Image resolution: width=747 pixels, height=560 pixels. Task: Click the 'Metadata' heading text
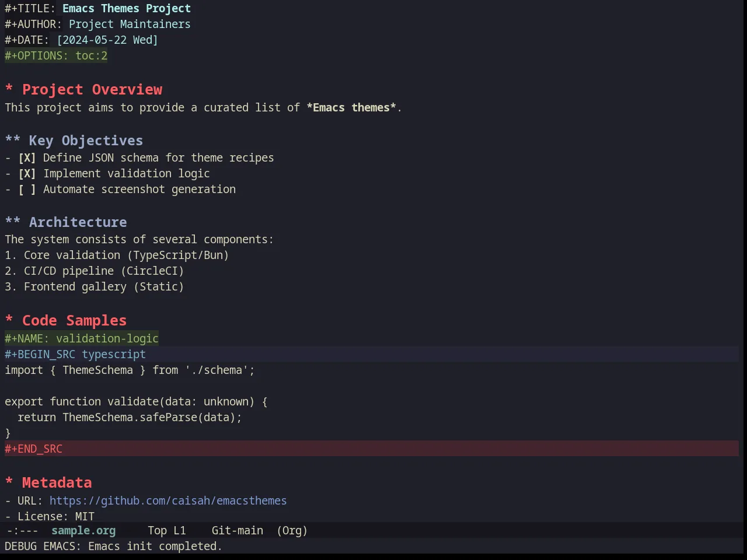[x=57, y=482]
